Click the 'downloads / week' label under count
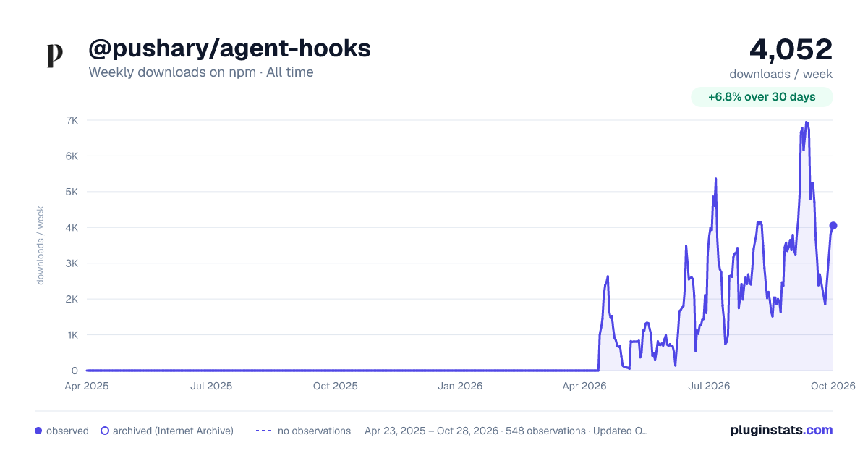The image size is (868, 456). (781, 74)
